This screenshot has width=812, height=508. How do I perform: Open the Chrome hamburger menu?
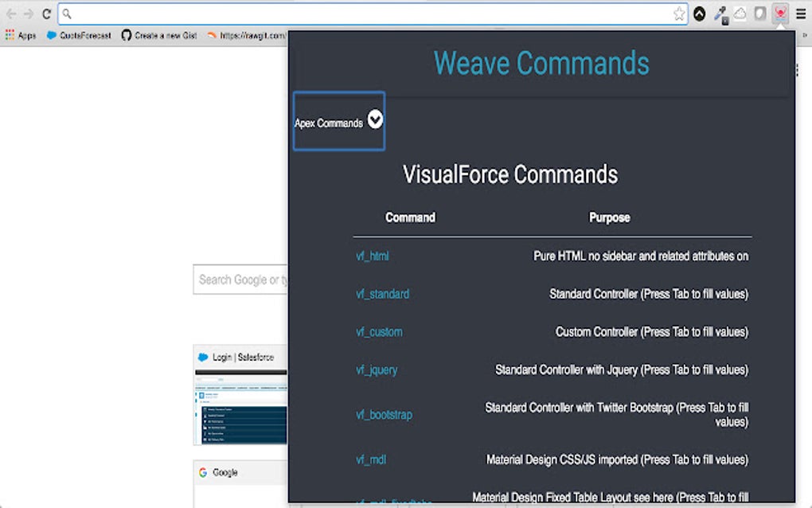pos(802,14)
